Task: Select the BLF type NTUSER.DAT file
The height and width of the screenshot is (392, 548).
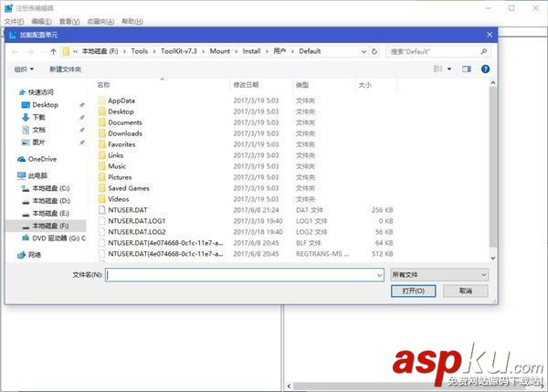Action: (165, 243)
